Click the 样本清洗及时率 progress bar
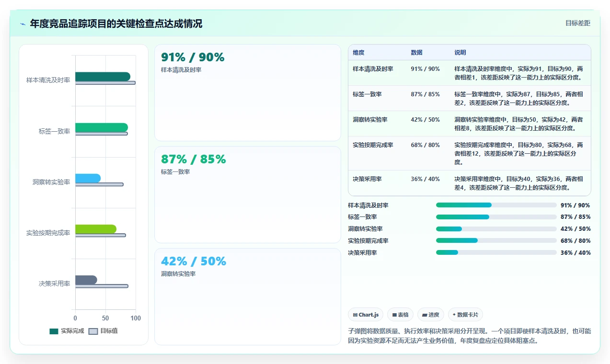The image size is (610, 364). click(496, 205)
